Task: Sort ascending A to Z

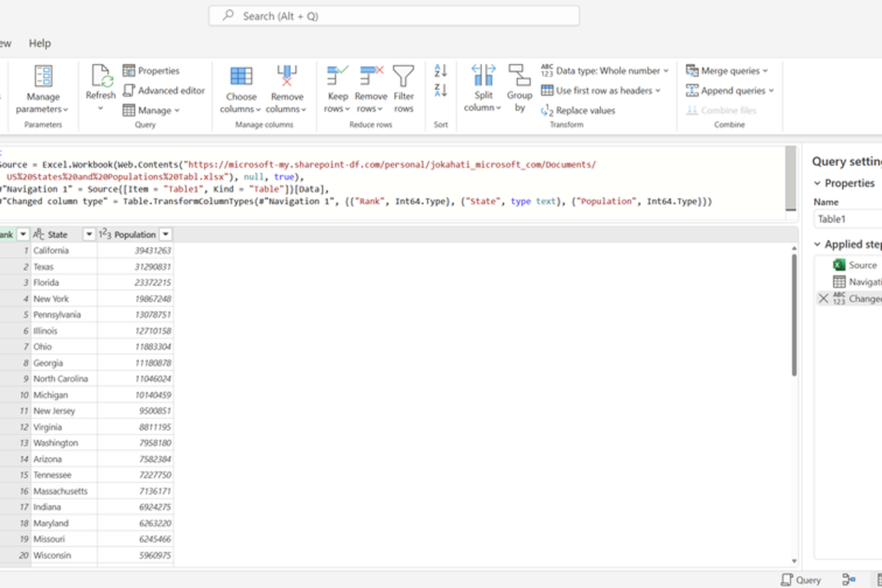Action: (x=441, y=71)
